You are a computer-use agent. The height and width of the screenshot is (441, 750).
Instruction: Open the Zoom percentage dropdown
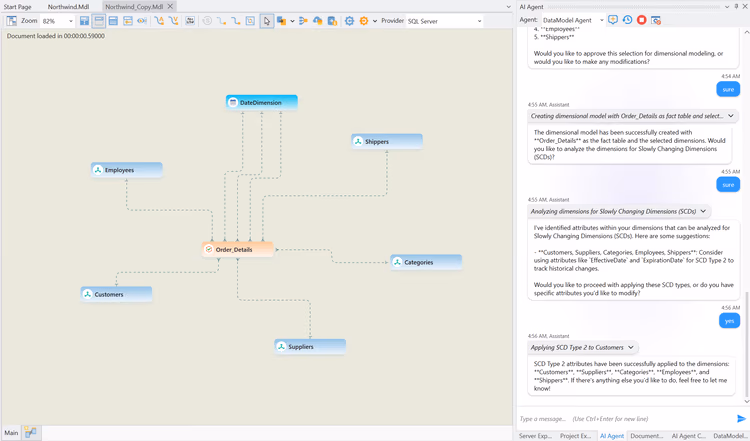71,21
